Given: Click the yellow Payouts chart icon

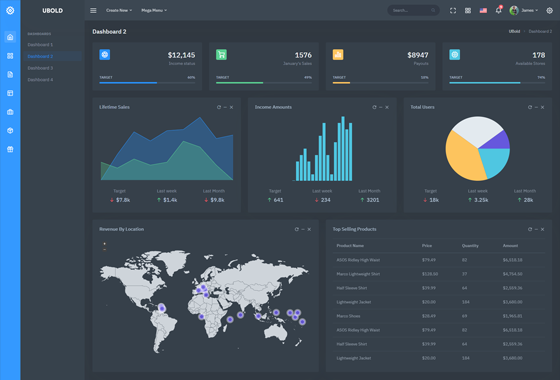Looking at the screenshot, I should click(x=338, y=55).
